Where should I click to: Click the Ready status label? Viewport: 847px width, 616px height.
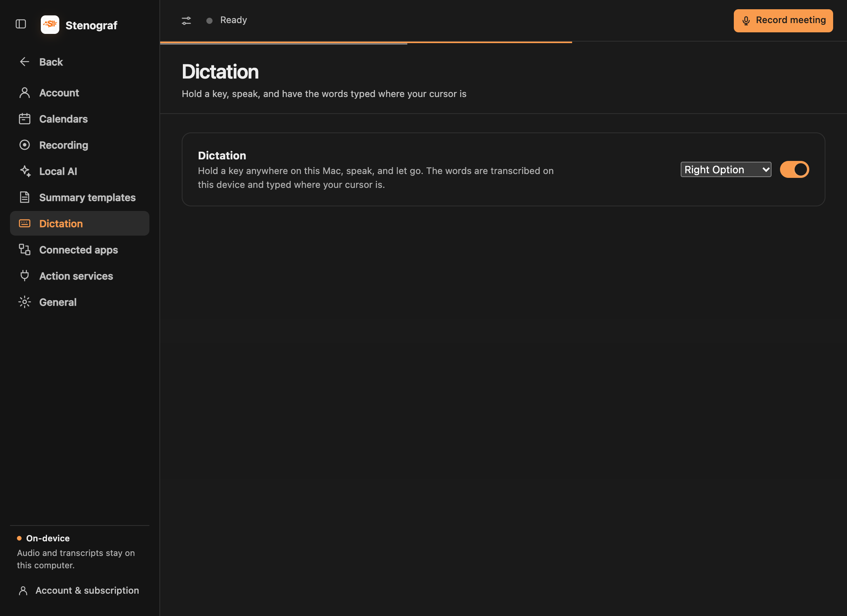point(233,20)
